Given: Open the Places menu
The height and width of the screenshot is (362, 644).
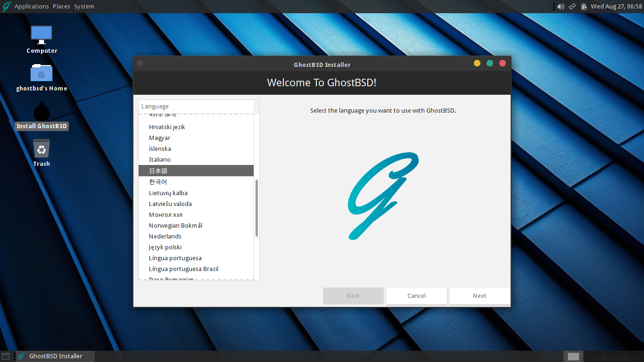Looking at the screenshot, I should coord(61,6).
